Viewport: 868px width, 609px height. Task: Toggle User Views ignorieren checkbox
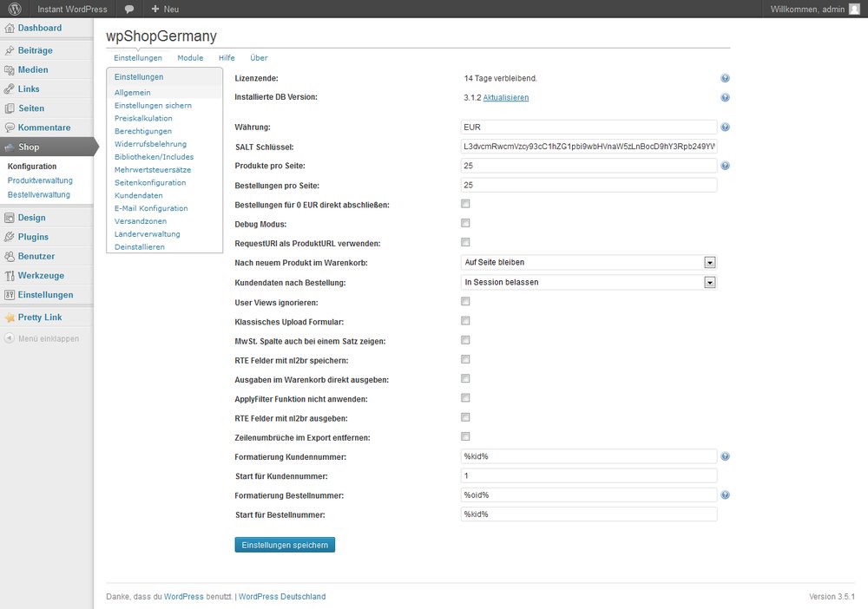465,301
